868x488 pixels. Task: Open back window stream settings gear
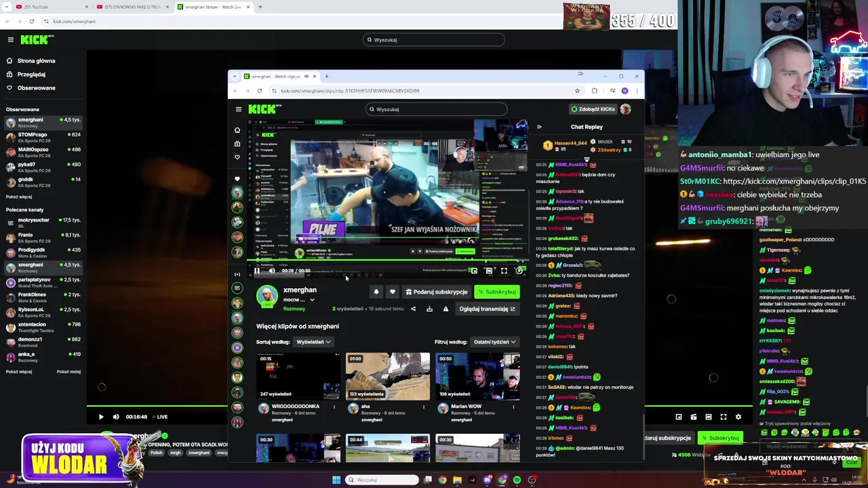point(738,418)
